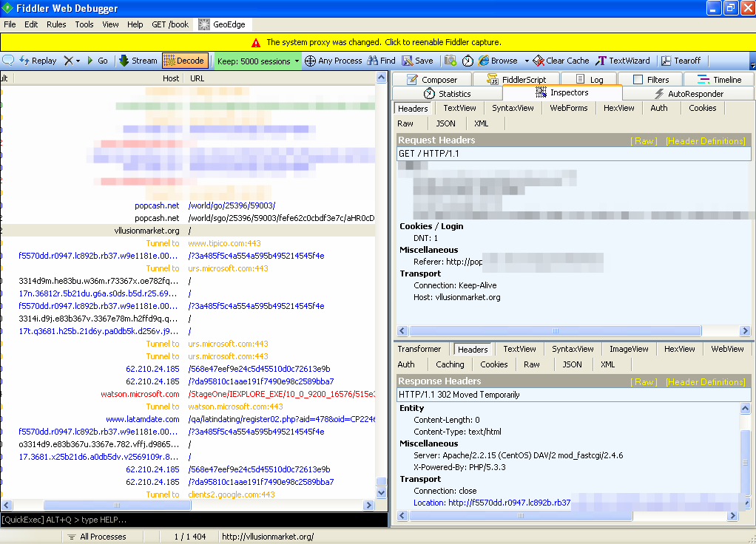Open the Help menu
This screenshot has width=756, height=544.
(135, 24)
